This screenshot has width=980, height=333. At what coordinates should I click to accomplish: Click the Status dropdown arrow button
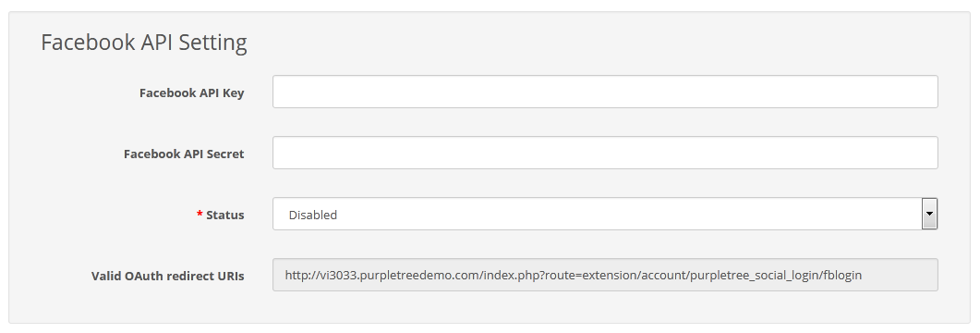(929, 214)
